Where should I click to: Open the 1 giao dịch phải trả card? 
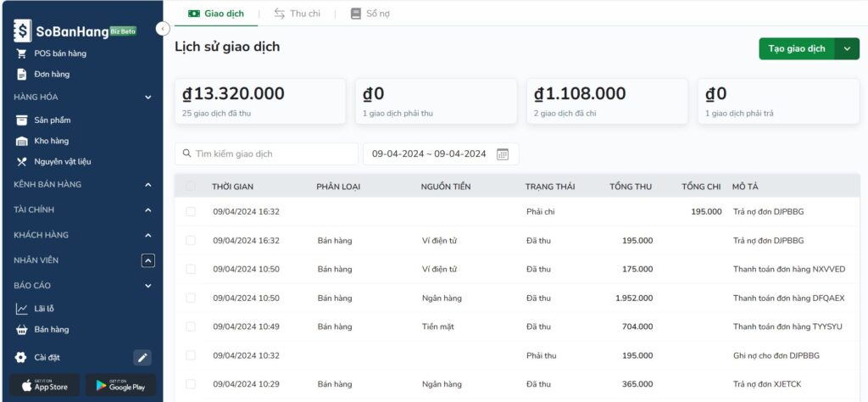[x=778, y=101]
